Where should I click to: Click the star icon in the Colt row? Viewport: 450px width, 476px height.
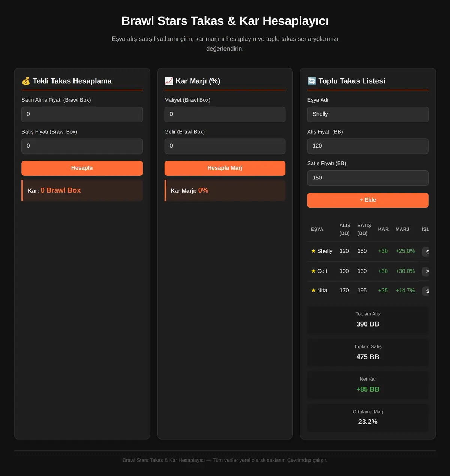coord(313,271)
